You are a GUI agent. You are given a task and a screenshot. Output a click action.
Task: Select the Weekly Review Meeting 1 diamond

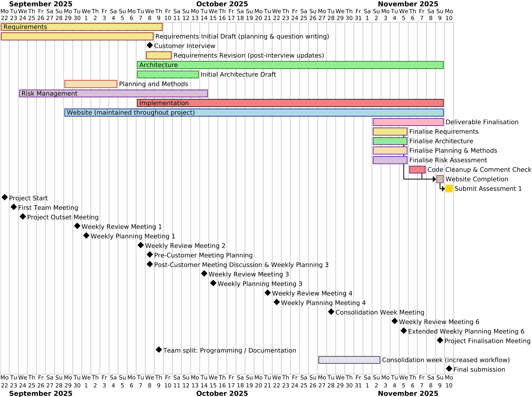(x=77, y=226)
